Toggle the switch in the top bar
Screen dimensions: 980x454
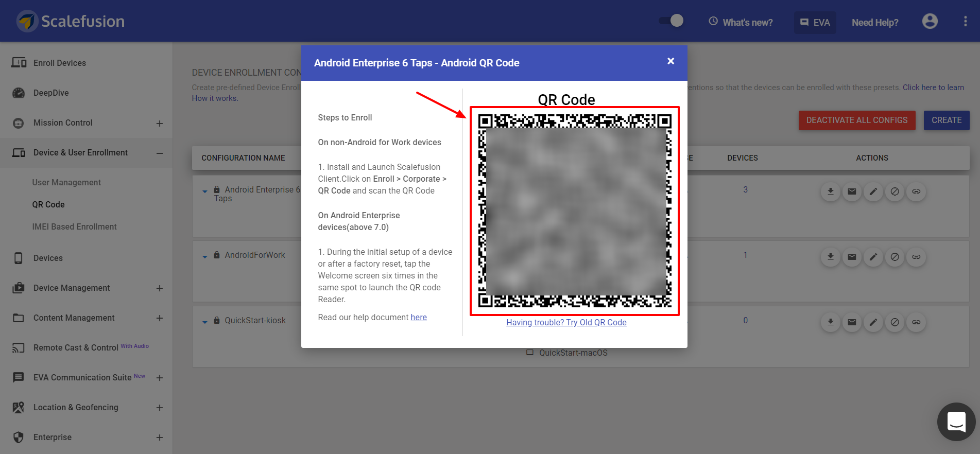[x=671, y=21]
